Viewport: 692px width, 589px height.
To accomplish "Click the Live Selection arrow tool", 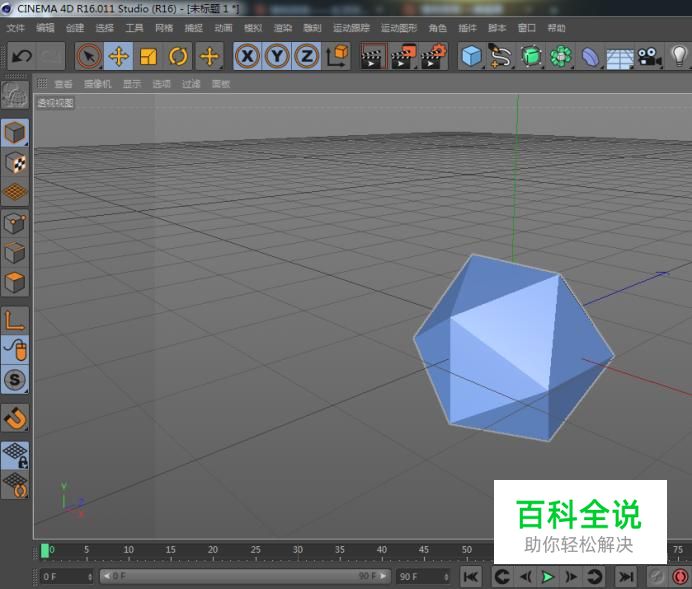I will [89, 56].
